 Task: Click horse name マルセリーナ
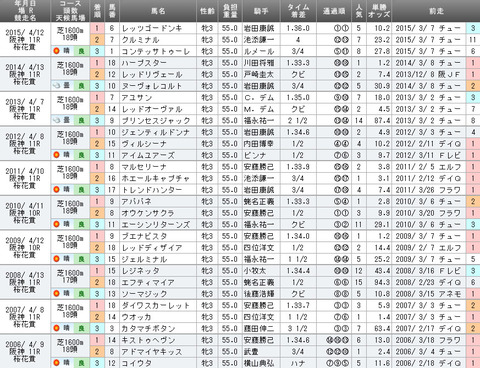click(144, 167)
